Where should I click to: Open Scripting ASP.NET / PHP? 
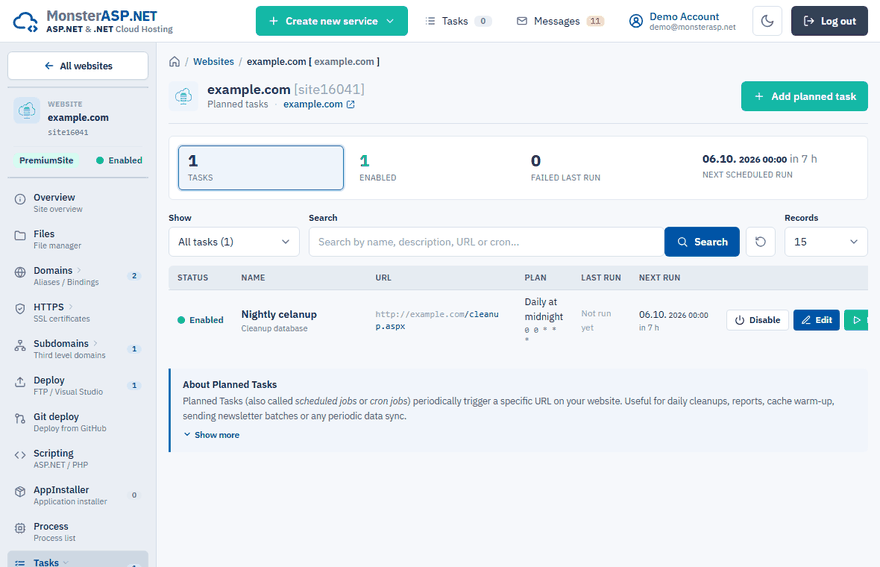(78, 459)
